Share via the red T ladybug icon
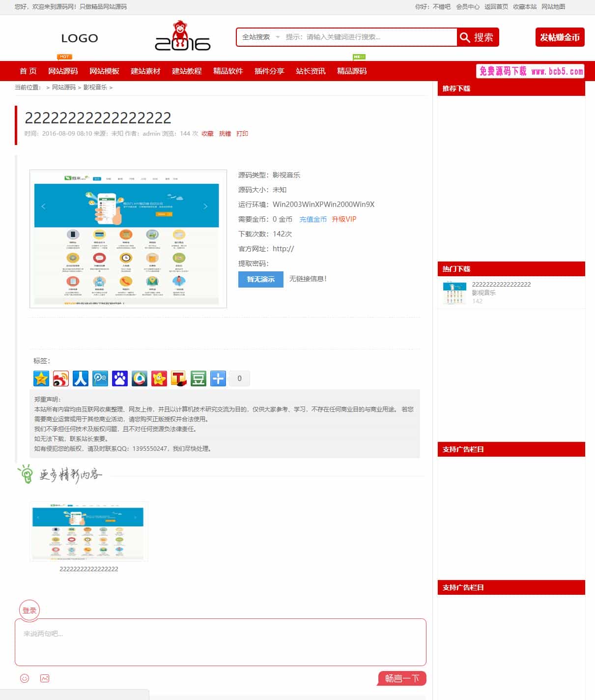Screen dimensions: 595x700 point(179,379)
